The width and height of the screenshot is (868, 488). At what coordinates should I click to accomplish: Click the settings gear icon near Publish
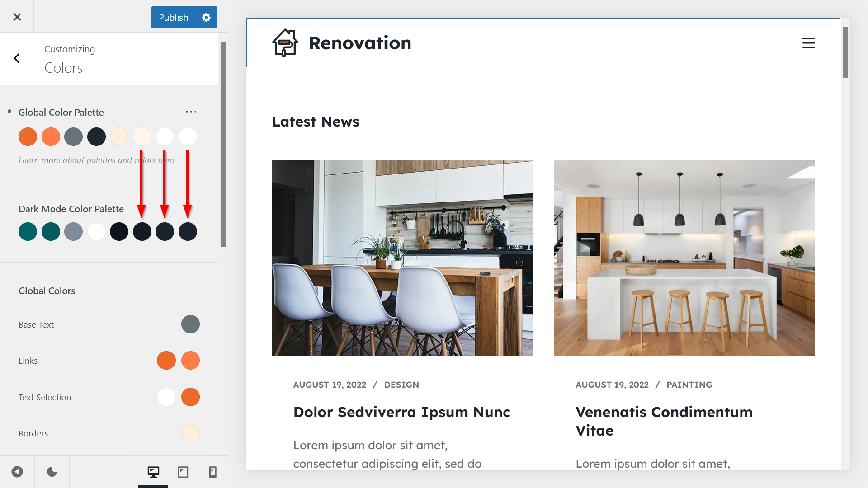coord(206,17)
